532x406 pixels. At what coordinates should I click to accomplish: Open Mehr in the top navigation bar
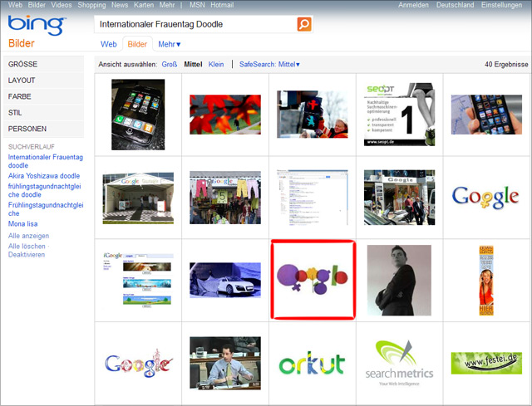167,5
